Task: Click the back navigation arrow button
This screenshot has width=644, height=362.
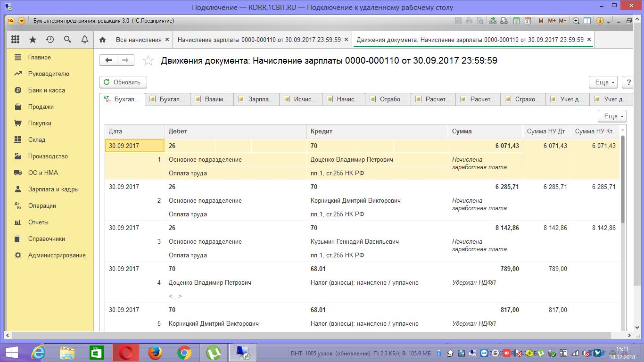Action: [108, 60]
